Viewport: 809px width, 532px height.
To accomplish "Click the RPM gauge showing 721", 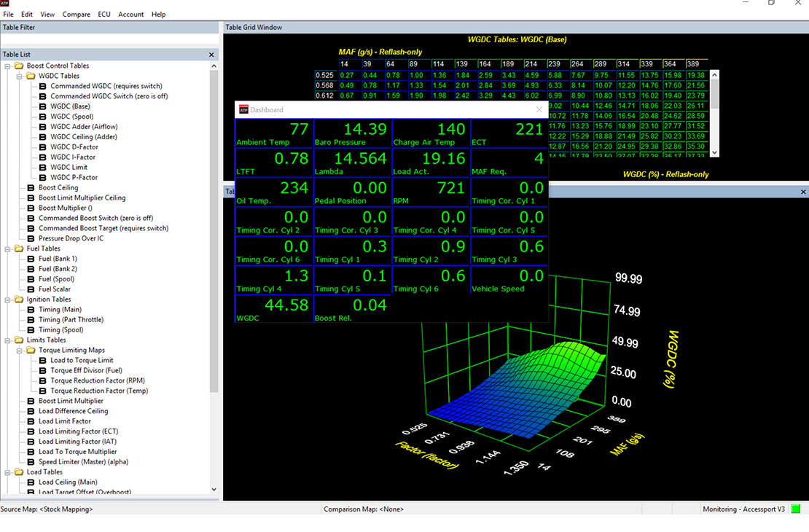I will [431, 192].
